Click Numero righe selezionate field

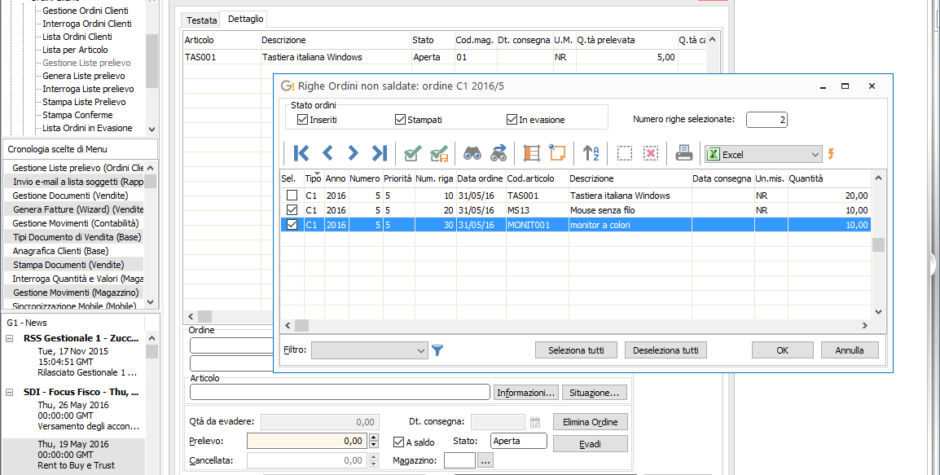coord(767,120)
